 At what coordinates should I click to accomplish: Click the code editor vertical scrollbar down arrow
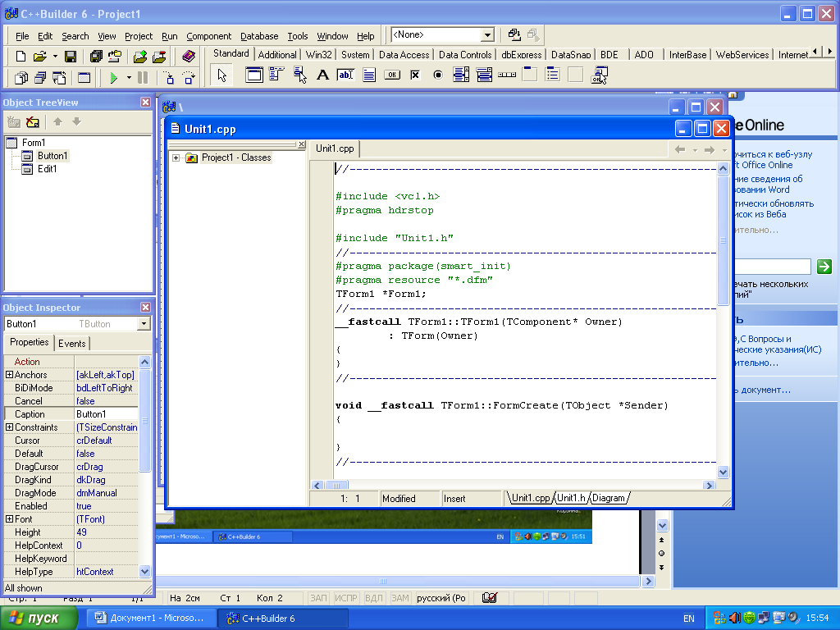coord(723,472)
